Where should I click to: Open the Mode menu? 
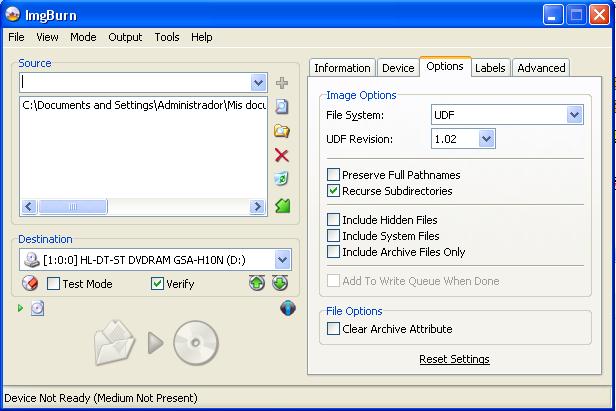click(83, 37)
